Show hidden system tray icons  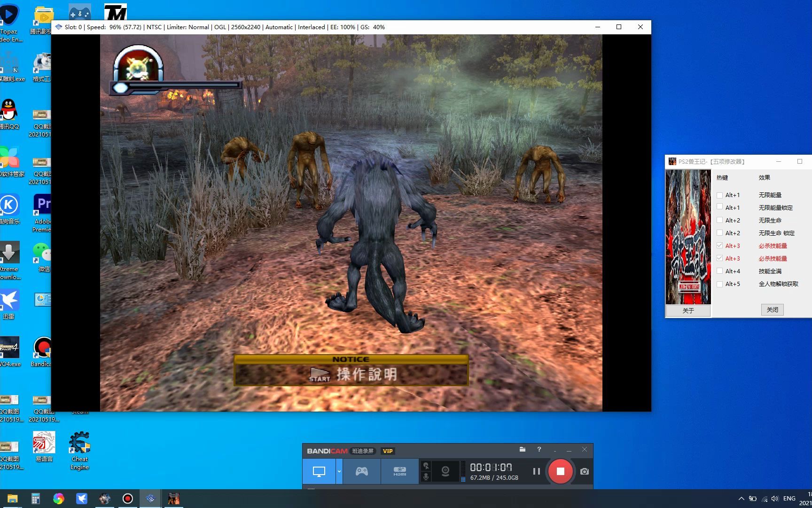pos(741,499)
